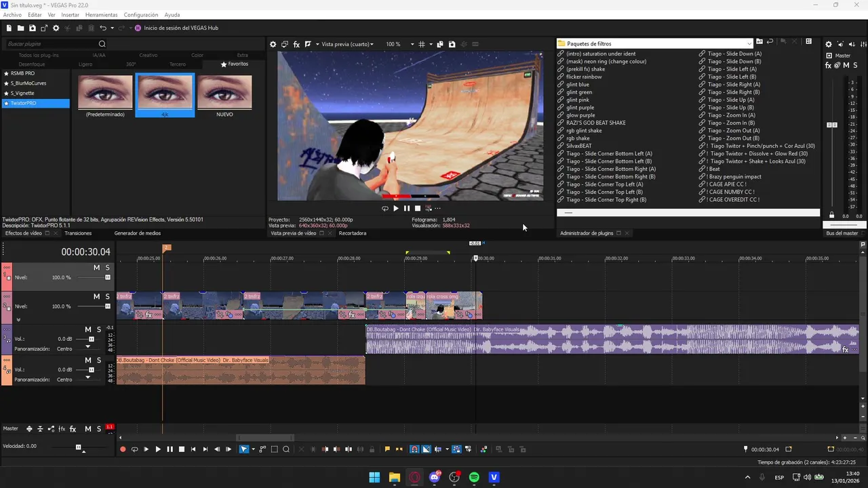The width and height of the screenshot is (868, 488).
Task: Open video output FX in the preview toolbar
Action: click(296, 44)
